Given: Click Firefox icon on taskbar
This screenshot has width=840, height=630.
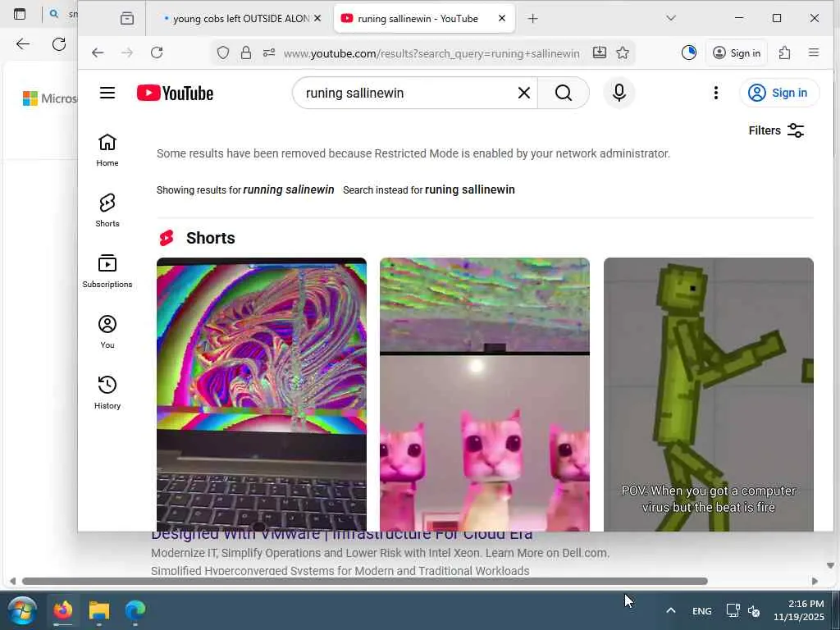Looking at the screenshot, I should coord(62,610).
